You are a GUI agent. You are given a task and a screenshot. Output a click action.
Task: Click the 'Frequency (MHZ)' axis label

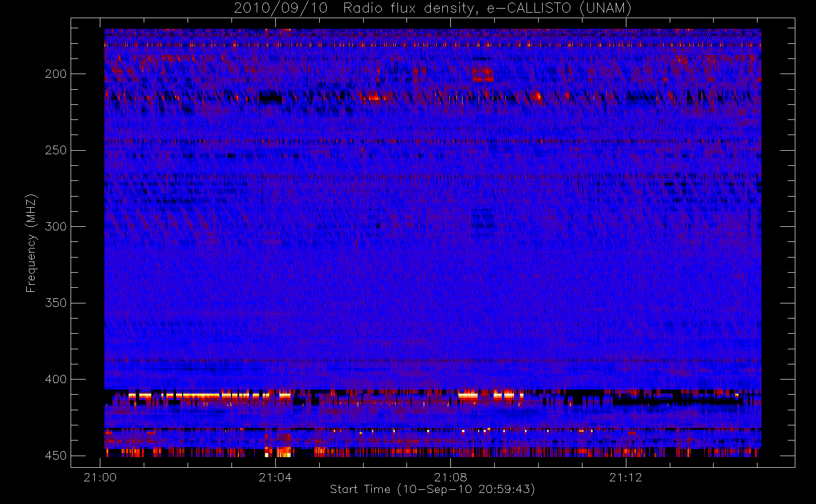(x=31, y=243)
